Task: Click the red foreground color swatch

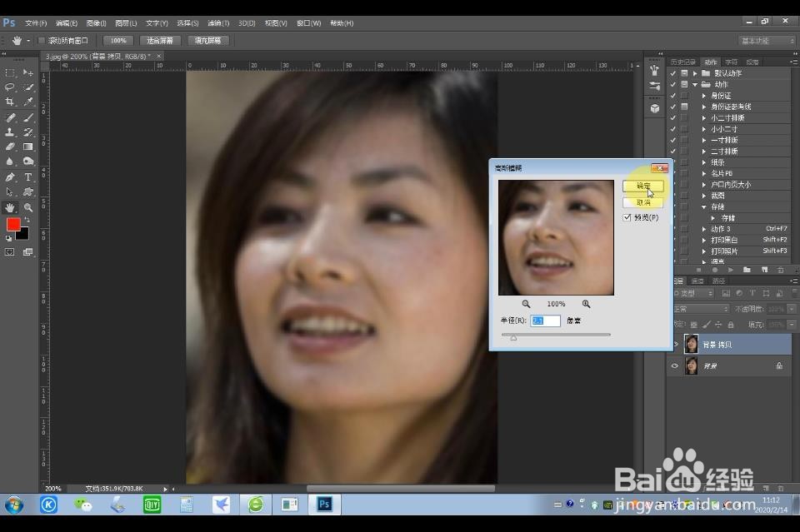Action: pyautogui.click(x=12, y=224)
